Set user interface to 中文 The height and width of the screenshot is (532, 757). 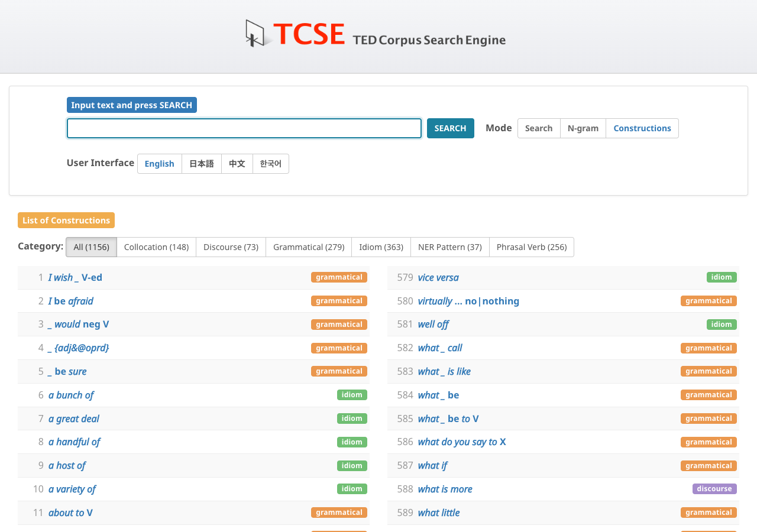pyautogui.click(x=237, y=164)
